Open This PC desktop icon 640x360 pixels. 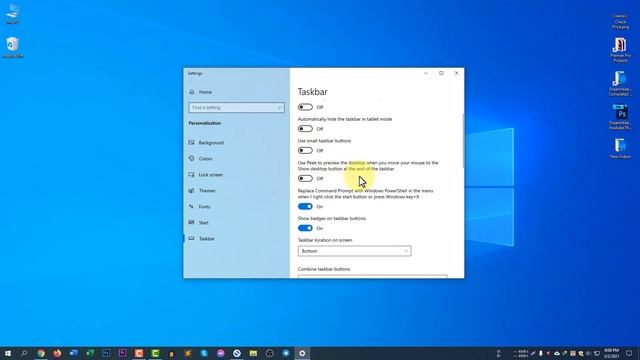point(13,13)
